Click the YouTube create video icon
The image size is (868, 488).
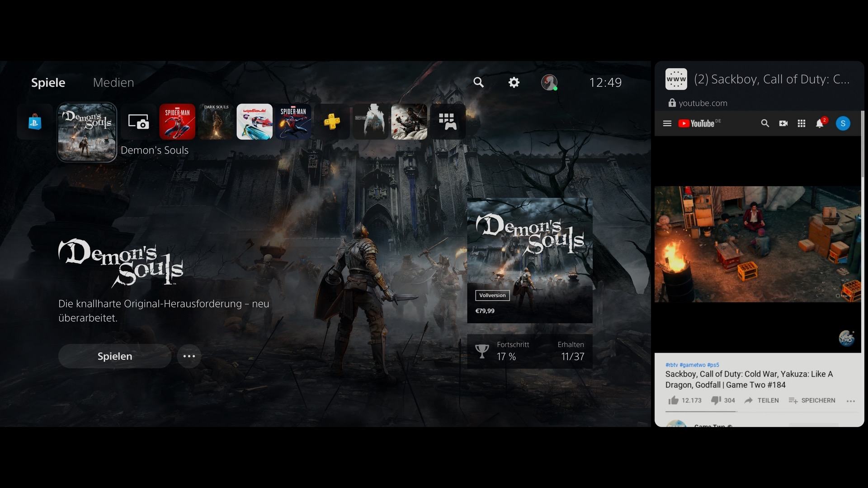tap(783, 123)
